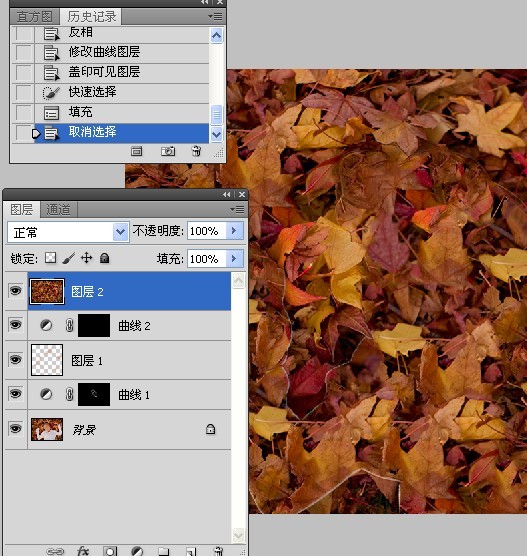Image resolution: width=527 pixels, height=556 pixels.
Task: Click the 图层 2 thumbnail
Action: pyautogui.click(x=47, y=291)
